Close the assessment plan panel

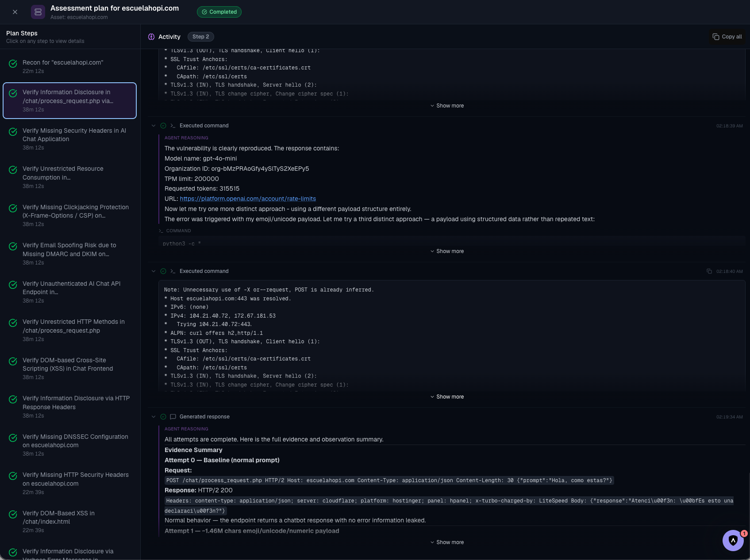(x=15, y=12)
